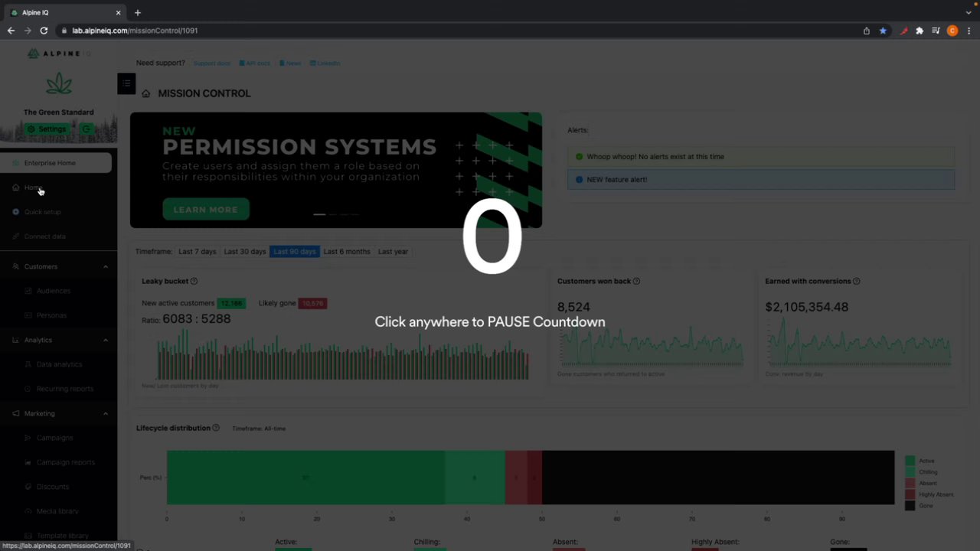The width and height of the screenshot is (980, 551).
Task: Click the $2,105,354.48 conversions value
Action: (806, 307)
